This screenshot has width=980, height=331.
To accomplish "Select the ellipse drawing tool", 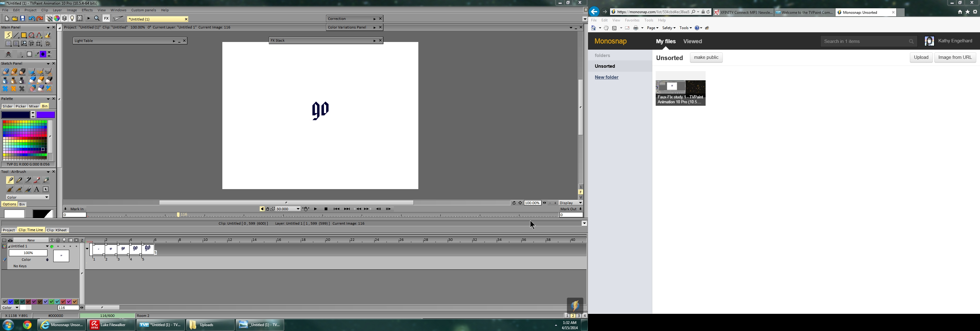I will (32, 35).
